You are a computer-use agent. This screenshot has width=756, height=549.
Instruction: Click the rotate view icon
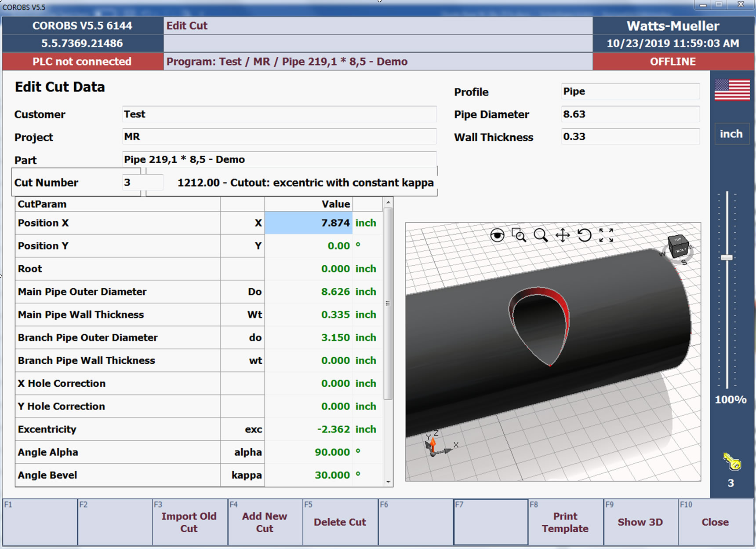pyautogui.click(x=584, y=235)
